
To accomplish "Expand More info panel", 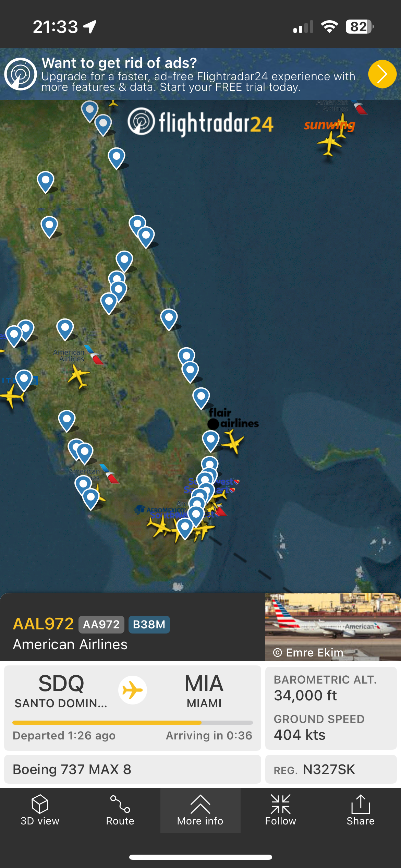I will coord(200,810).
